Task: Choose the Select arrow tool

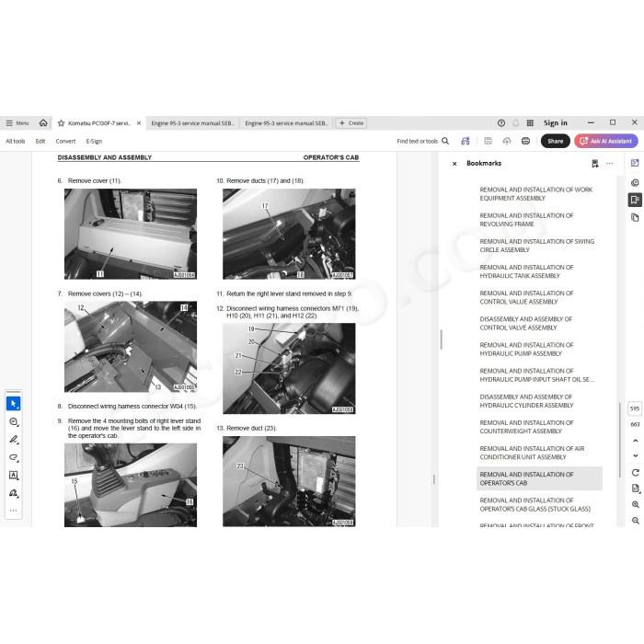Action: [13, 404]
